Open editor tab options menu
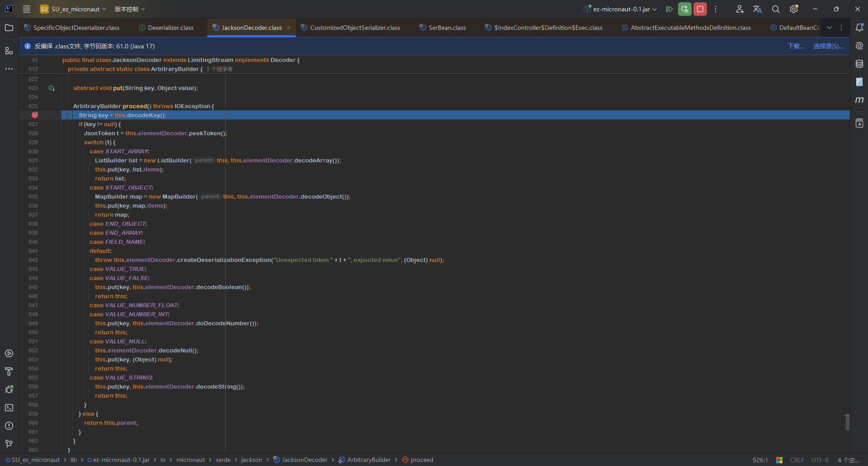Viewport: 868px width, 466px height. 841,28
